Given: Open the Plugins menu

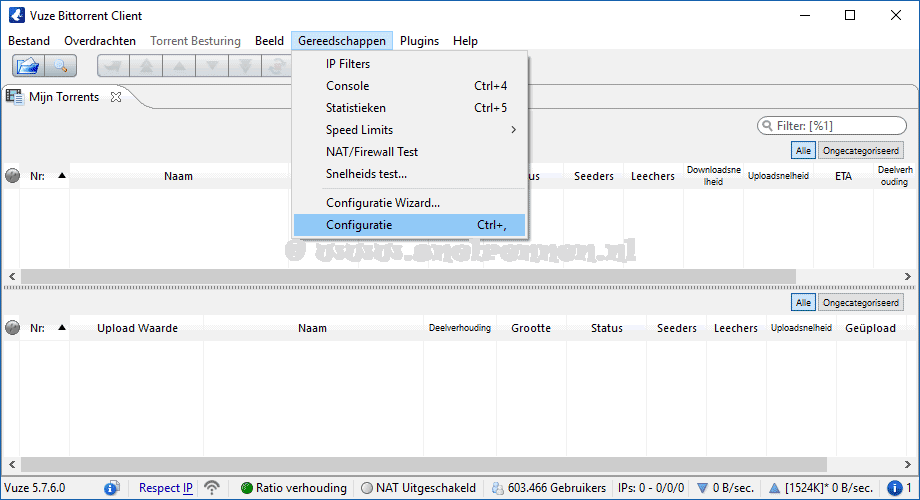Looking at the screenshot, I should pyautogui.click(x=420, y=40).
